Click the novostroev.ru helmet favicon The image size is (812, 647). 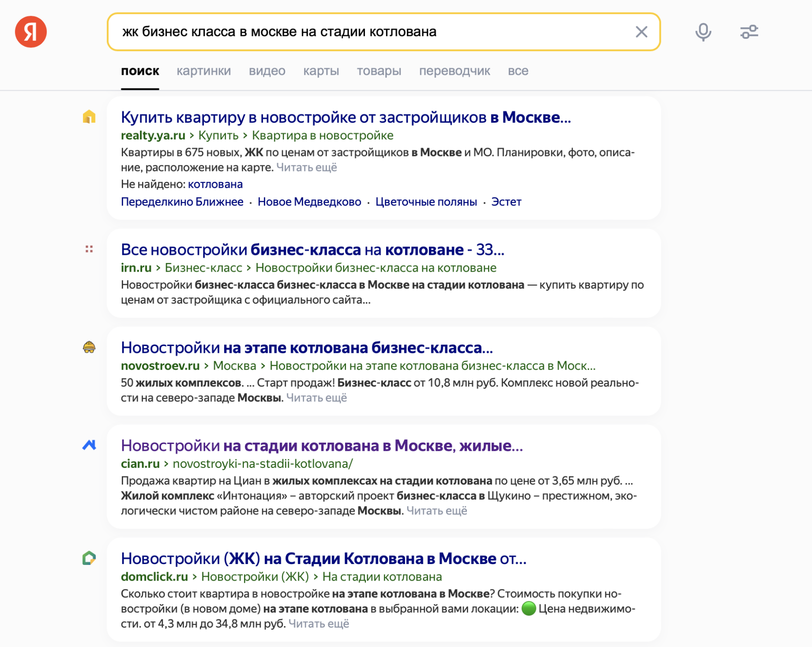[89, 347]
